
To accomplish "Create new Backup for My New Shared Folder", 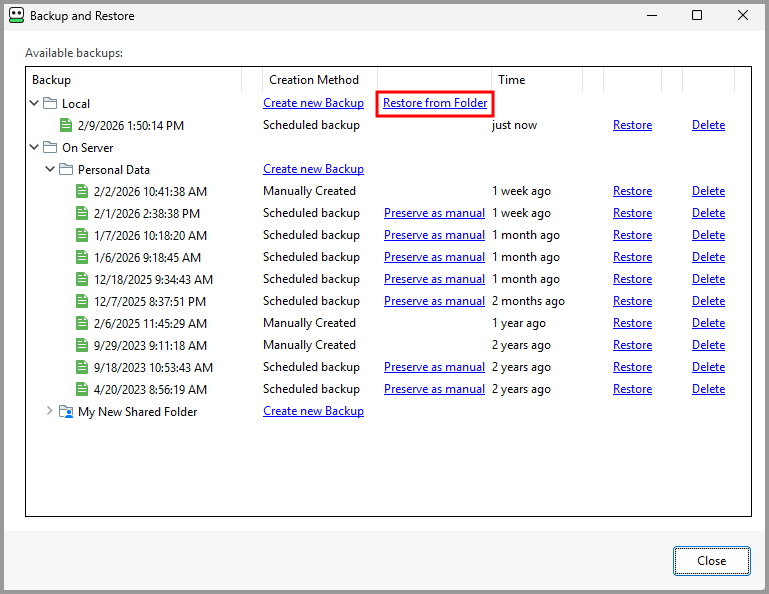I will pyautogui.click(x=313, y=411).
